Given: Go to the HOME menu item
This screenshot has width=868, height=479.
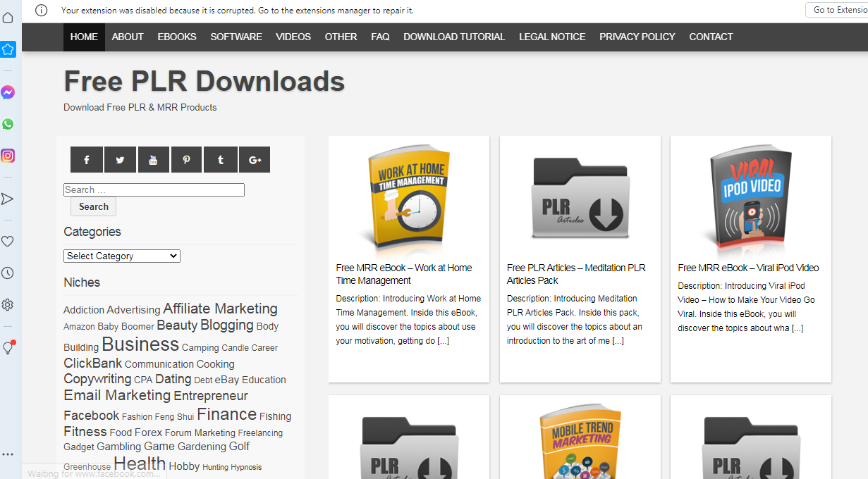Looking at the screenshot, I should pos(84,37).
